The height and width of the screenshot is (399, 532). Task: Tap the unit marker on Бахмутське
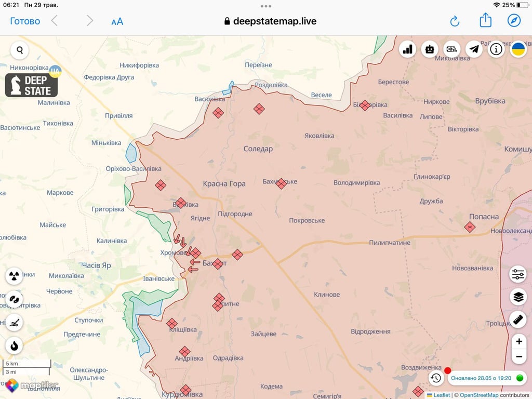pos(281,183)
